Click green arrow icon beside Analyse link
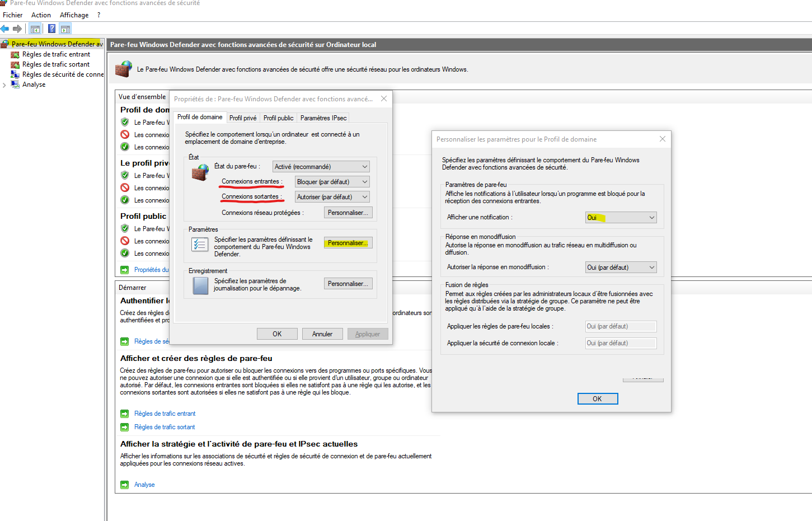This screenshot has height=521, width=812. [124, 485]
